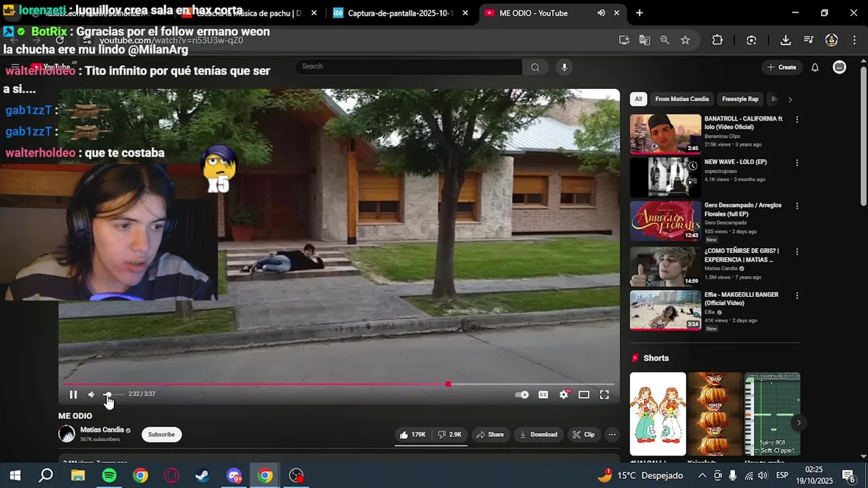This screenshot has width=868, height=488.
Task: Open more actions menu below video
Action: click(x=612, y=434)
